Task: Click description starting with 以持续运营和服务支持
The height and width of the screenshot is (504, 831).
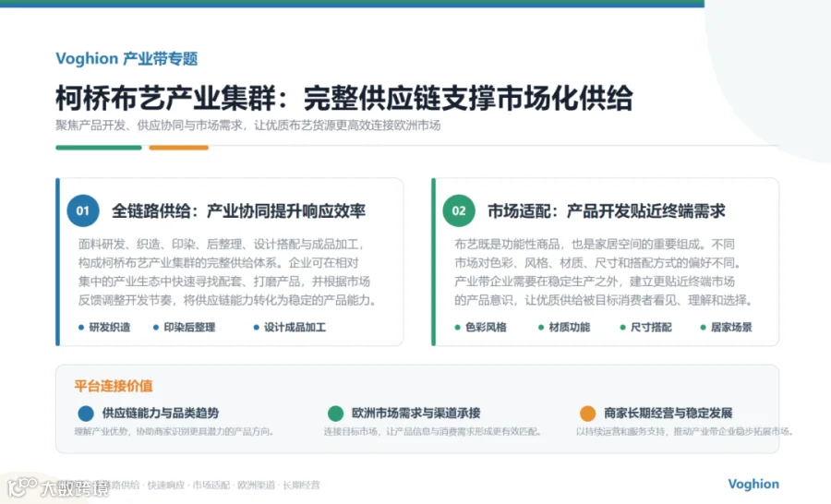Action: click(x=685, y=431)
